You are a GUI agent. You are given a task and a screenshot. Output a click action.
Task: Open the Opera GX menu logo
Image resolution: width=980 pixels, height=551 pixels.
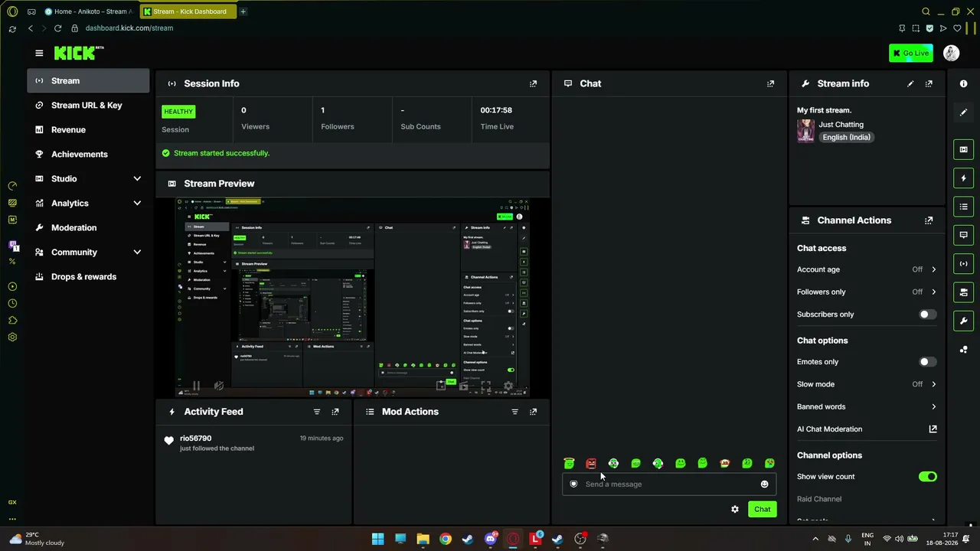click(x=12, y=11)
